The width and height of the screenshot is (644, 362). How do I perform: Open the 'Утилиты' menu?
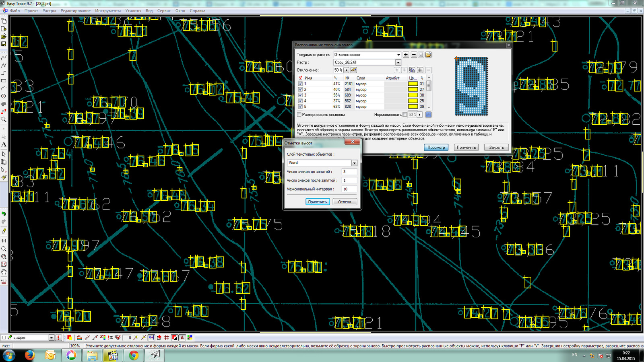tap(133, 11)
